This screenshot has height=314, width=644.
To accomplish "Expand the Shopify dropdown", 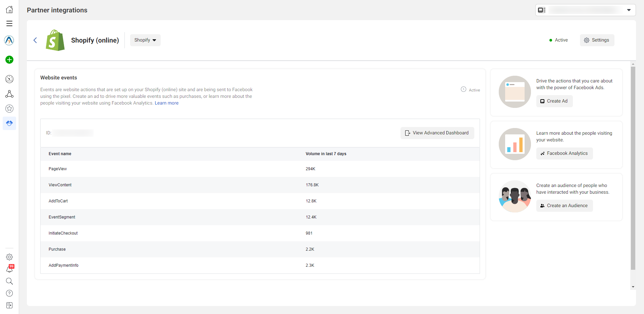I will click(145, 40).
